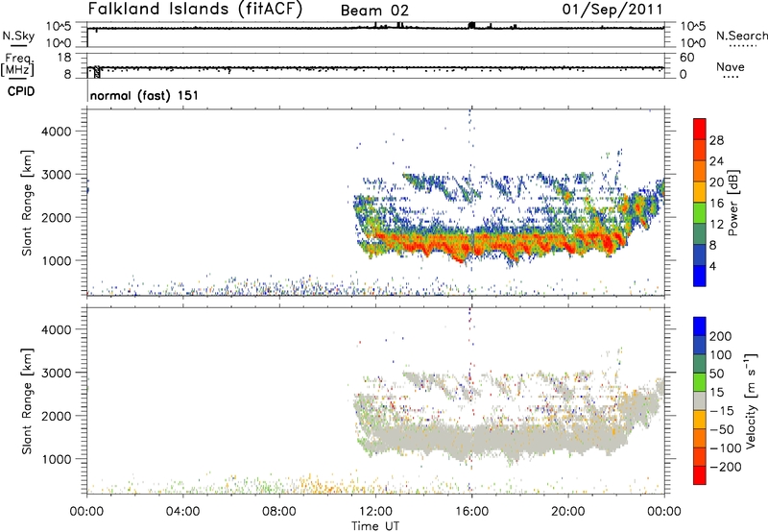768x532 pixels.
Task: Select the '12:00' time tick label
Action: pos(375,512)
